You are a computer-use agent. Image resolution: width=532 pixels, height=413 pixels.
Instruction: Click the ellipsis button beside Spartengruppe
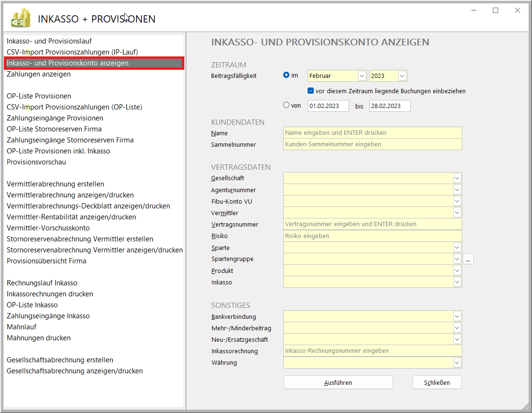468,259
